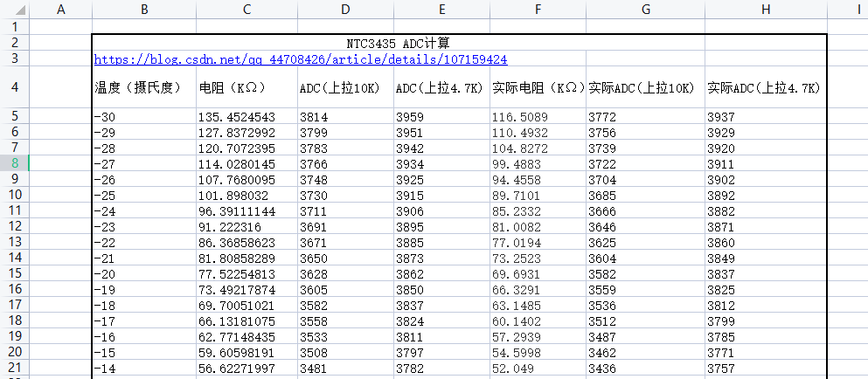Select resistance cell '101.898032'
Screen dimensions: 868x379
(x=247, y=196)
